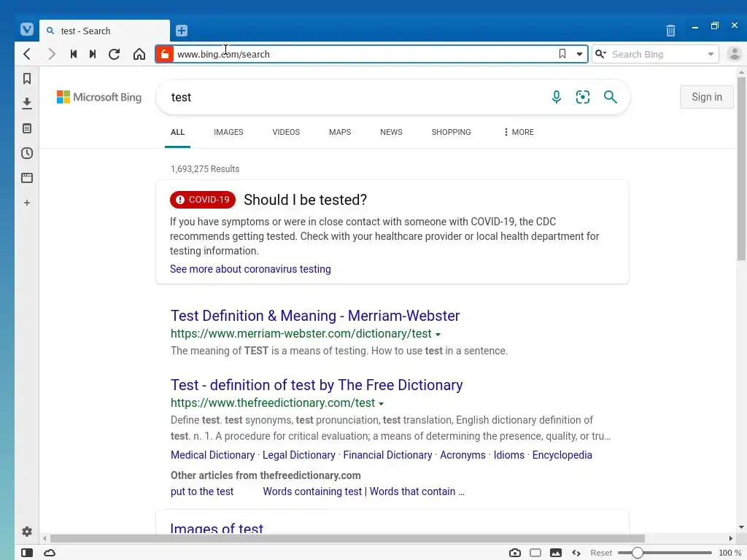The height and width of the screenshot is (560, 747).
Task: Switch to the NEWS tab
Action: (x=391, y=132)
